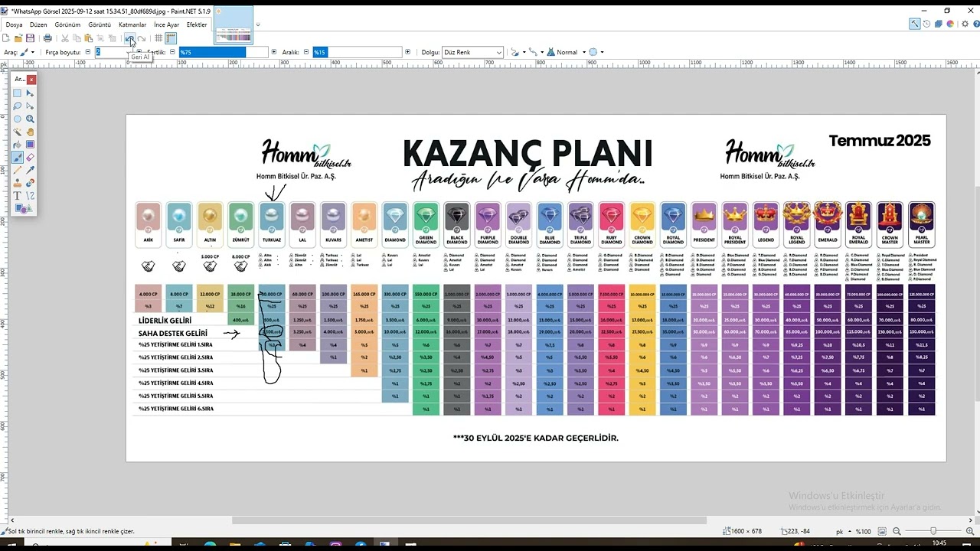Click the Open folder toolbar icon
This screenshot has width=980, height=551.
[18, 38]
